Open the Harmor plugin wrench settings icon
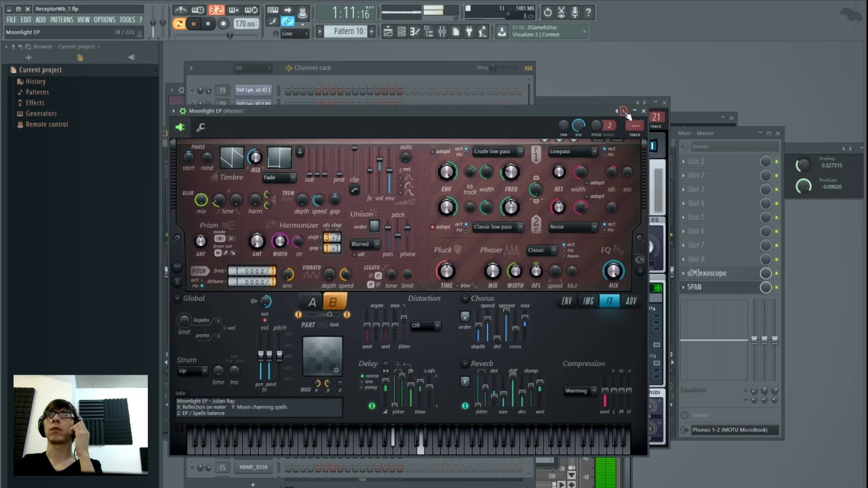This screenshot has width=868, height=488. tap(201, 127)
